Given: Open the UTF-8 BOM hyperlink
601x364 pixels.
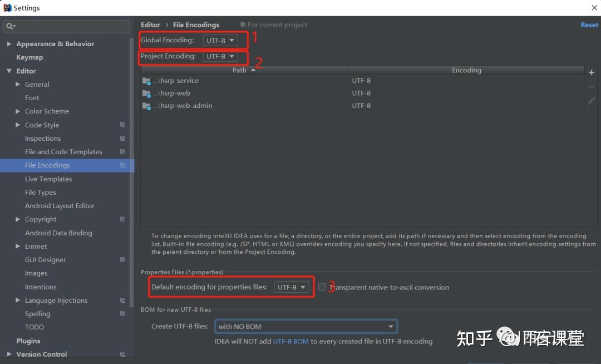Looking at the screenshot, I should (x=290, y=341).
